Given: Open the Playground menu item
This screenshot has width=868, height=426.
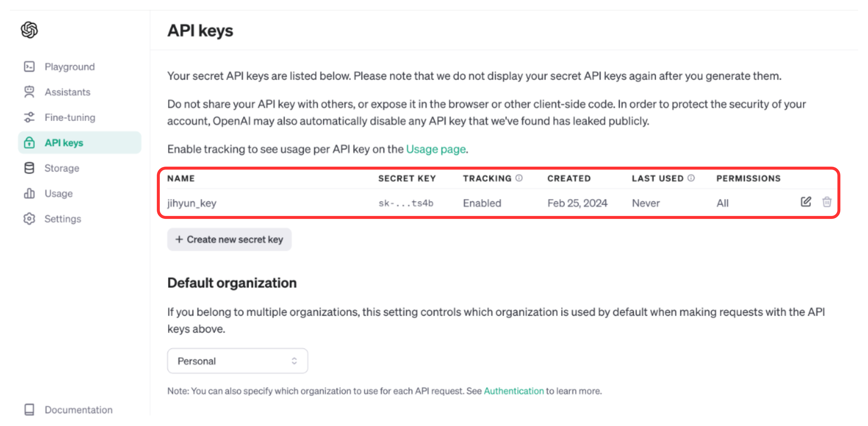Looking at the screenshot, I should pos(70,67).
